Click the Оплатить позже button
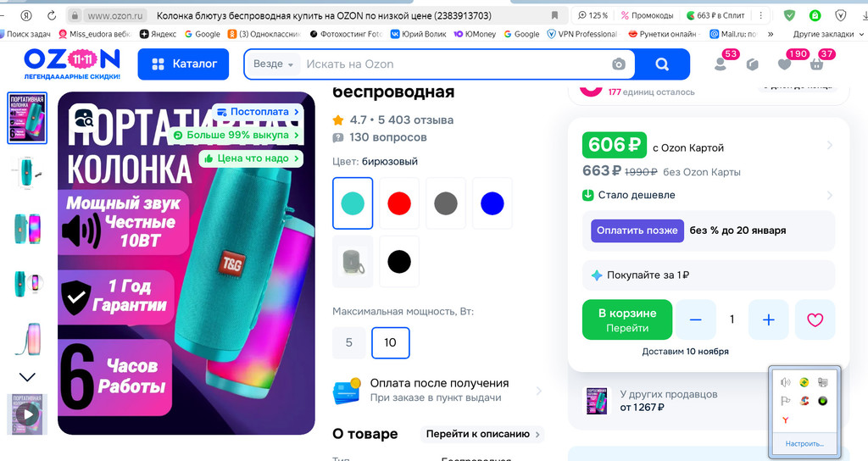 point(637,230)
